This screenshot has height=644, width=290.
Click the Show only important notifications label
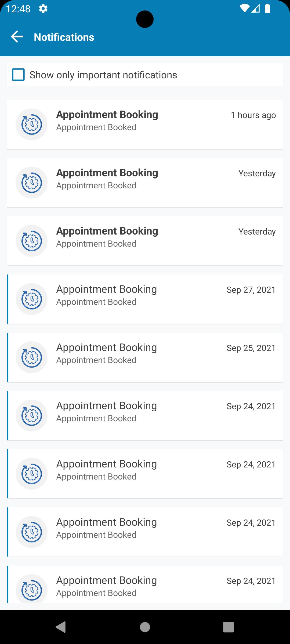click(x=103, y=75)
